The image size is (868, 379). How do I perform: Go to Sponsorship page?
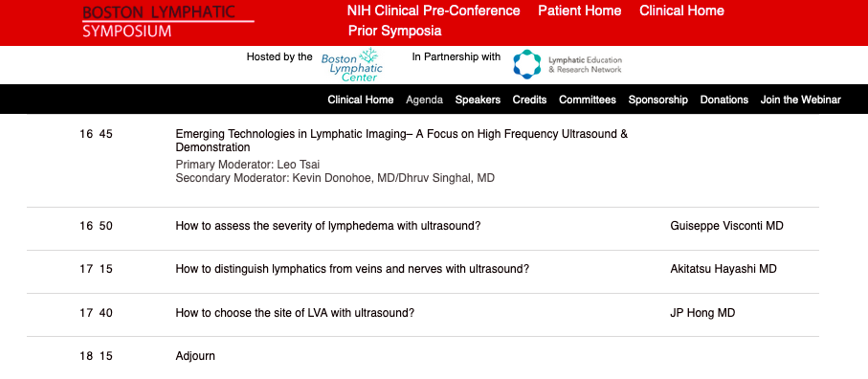(658, 100)
